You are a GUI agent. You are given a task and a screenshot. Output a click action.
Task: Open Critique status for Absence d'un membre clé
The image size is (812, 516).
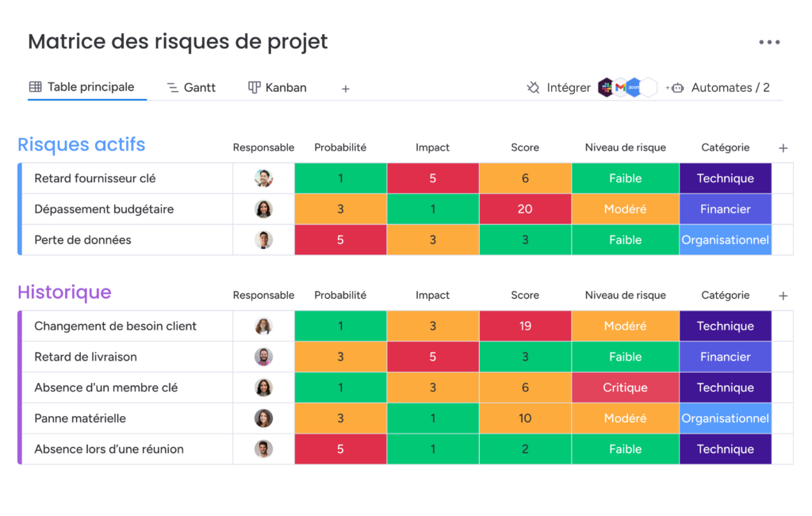coord(625,388)
